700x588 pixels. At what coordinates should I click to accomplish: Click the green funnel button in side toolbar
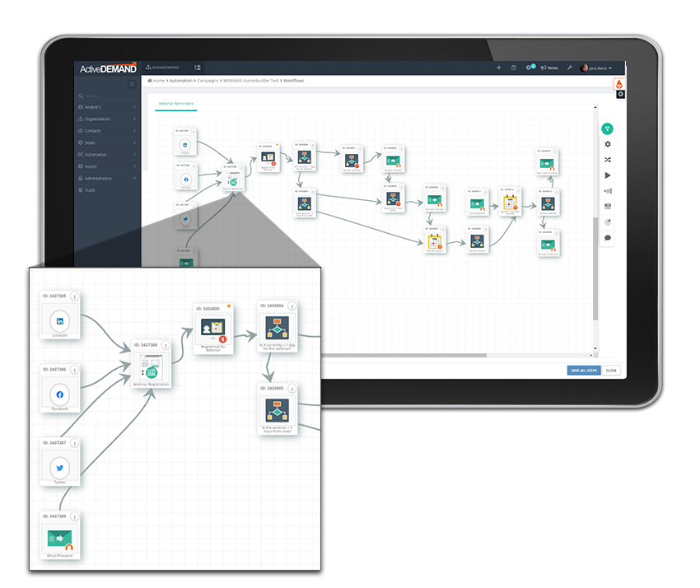(607, 128)
